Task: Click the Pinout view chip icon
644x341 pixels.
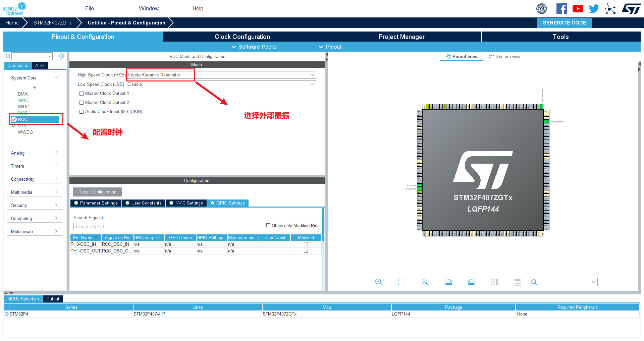Action: click(x=448, y=56)
